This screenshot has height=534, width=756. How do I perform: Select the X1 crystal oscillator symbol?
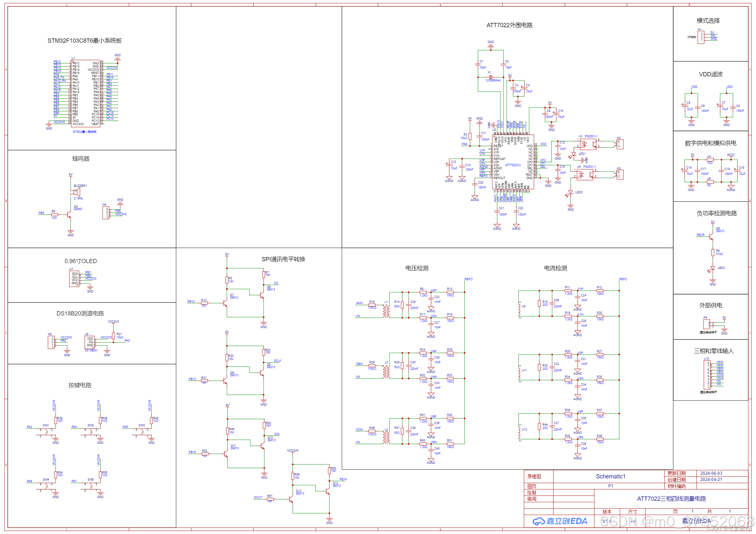coord(491,77)
